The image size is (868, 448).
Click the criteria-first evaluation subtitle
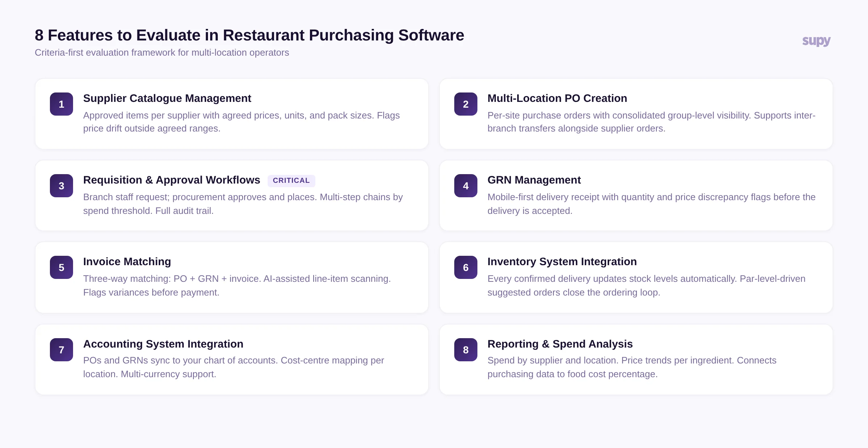[x=162, y=52]
